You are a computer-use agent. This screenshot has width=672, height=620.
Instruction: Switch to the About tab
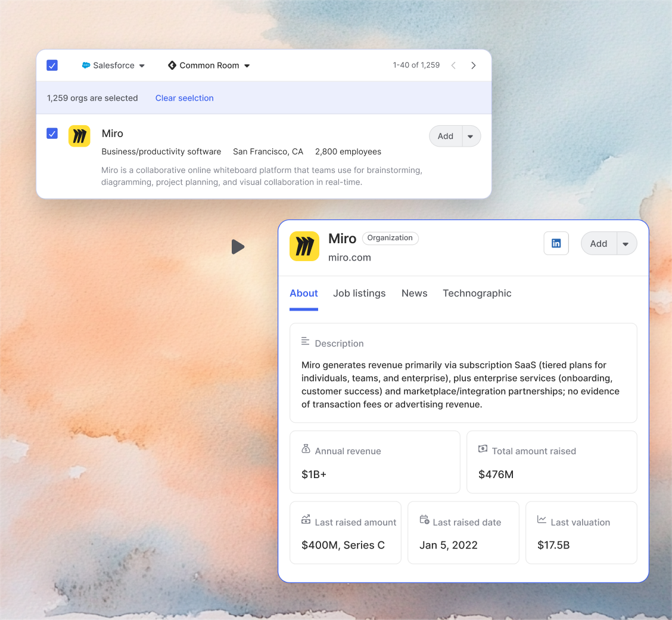[x=303, y=293]
